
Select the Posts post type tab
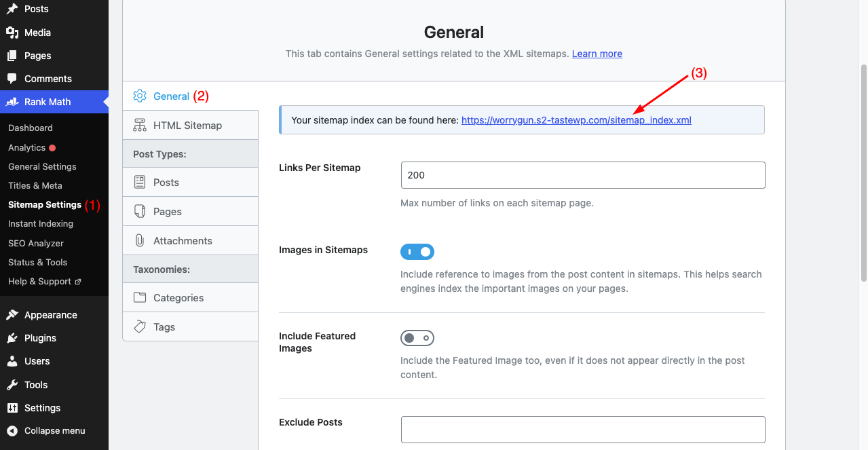click(191, 182)
